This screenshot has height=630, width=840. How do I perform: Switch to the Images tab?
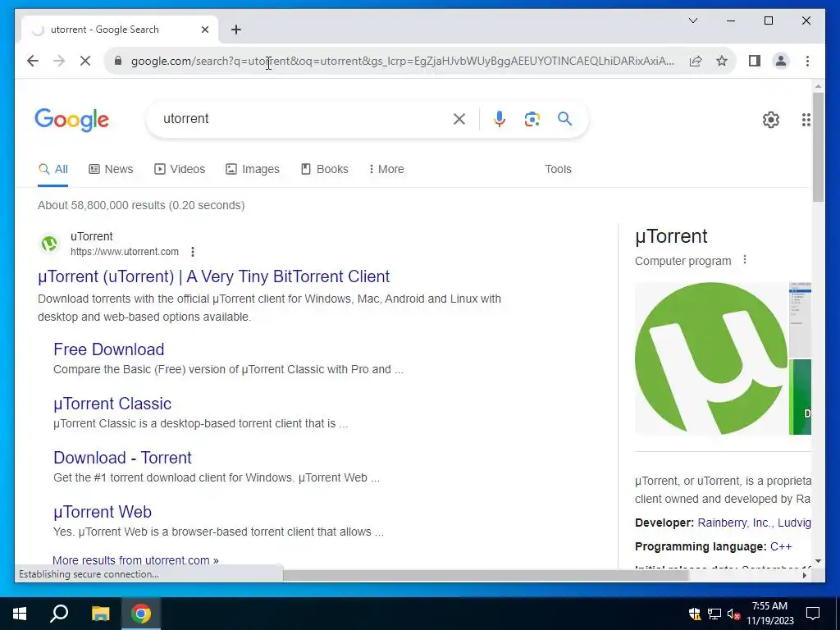click(x=253, y=169)
